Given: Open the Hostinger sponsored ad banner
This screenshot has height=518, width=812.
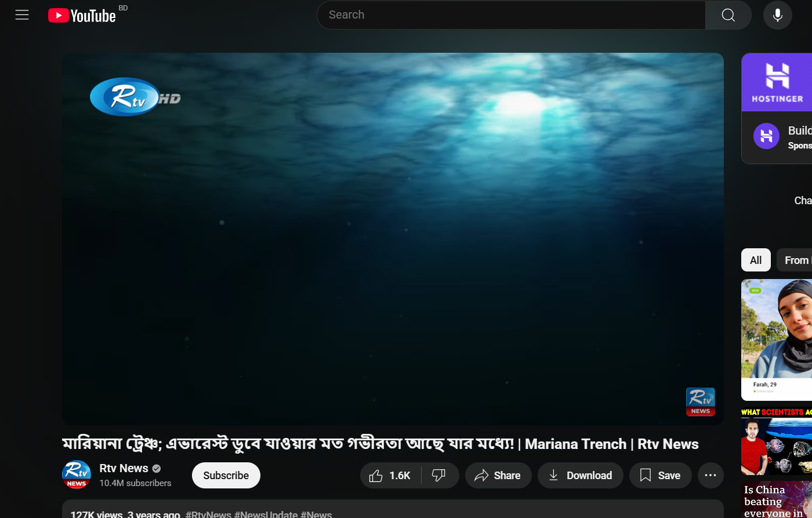Looking at the screenshot, I should coord(777,82).
